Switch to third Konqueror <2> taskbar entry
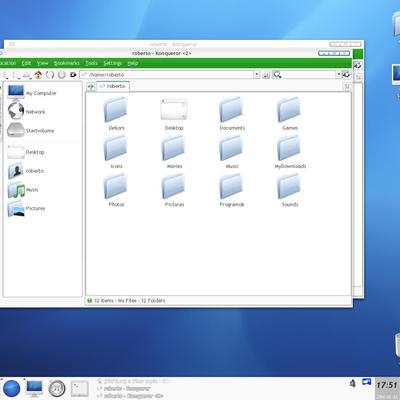 (x=130, y=396)
